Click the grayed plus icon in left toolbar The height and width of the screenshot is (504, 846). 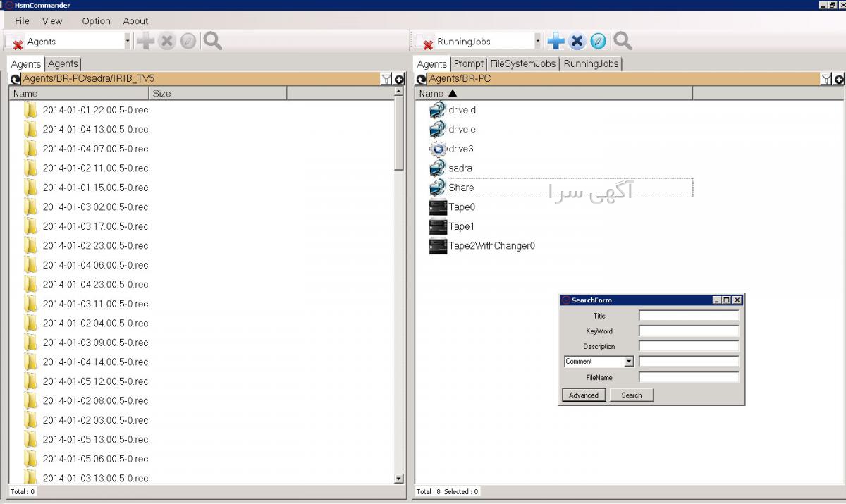(146, 41)
